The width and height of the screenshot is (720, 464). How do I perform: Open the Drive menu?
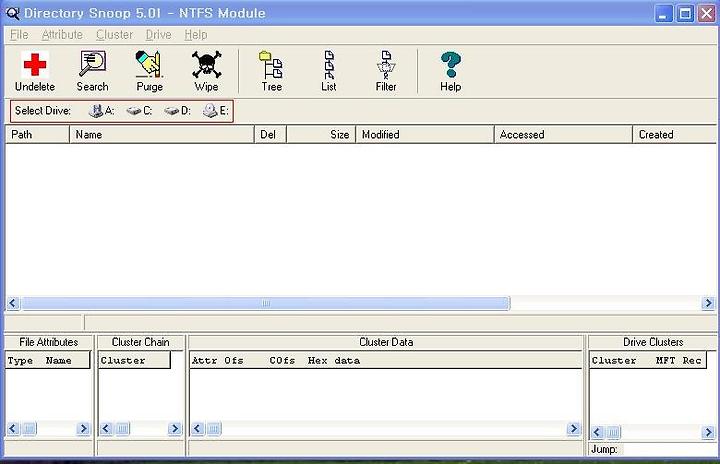pyautogui.click(x=158, y=35)
